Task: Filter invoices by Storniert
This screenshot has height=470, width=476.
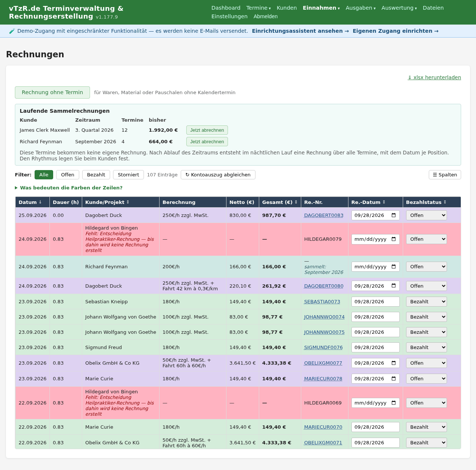Action: (x=128, y=175)
